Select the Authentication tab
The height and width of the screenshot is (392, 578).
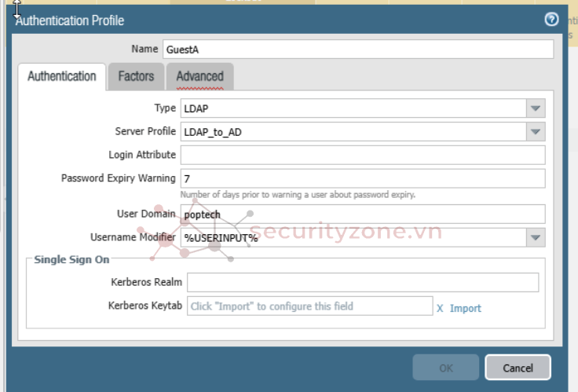pos(61,76)
